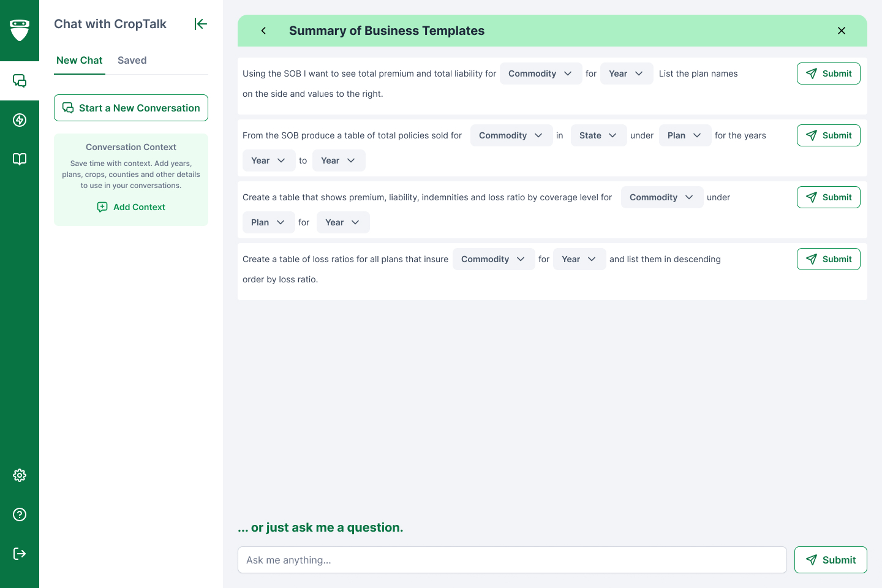Open Plan dropdown in coverage level template
This screenshot has width=882, height=588.
269,222
